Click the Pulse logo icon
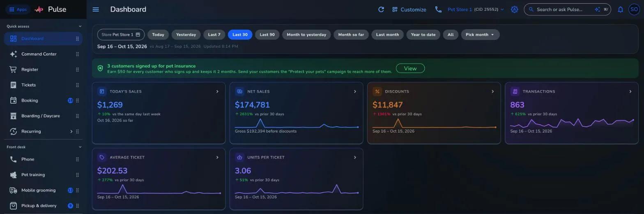This screenshot has height=214, width=644. [x=39, y=9]
